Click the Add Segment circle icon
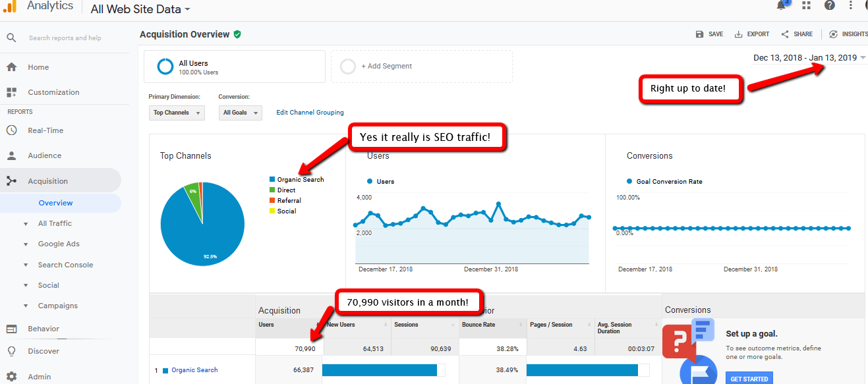 click(x=348, y=67)
